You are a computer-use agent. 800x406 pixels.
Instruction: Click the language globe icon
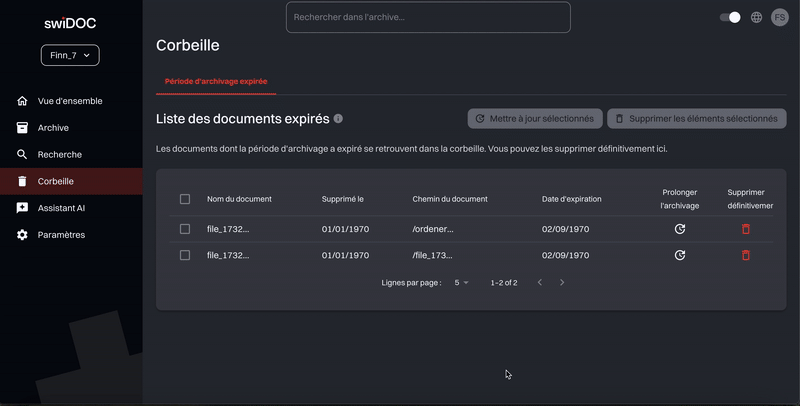pyautogui.click(x=756, y=17)
